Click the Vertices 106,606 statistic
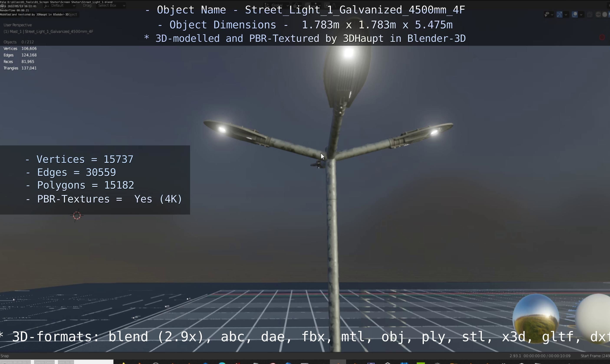 [x=20, y=49]
